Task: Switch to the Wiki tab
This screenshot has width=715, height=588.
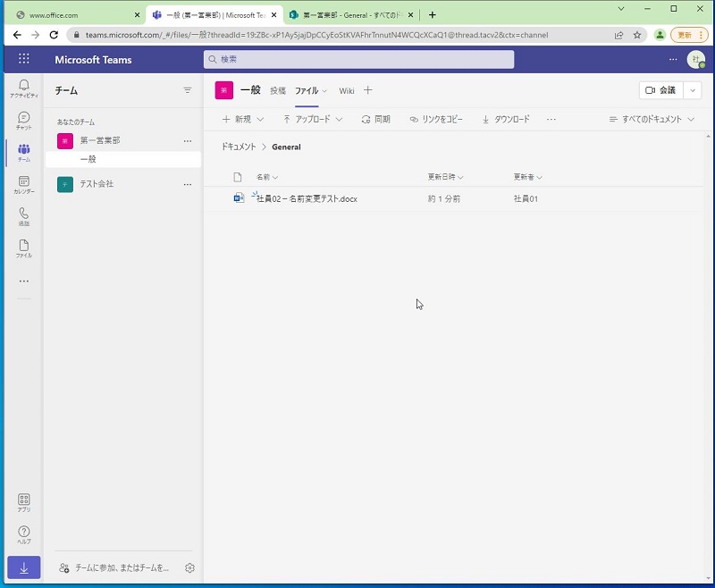Action: tap(347, 91)
